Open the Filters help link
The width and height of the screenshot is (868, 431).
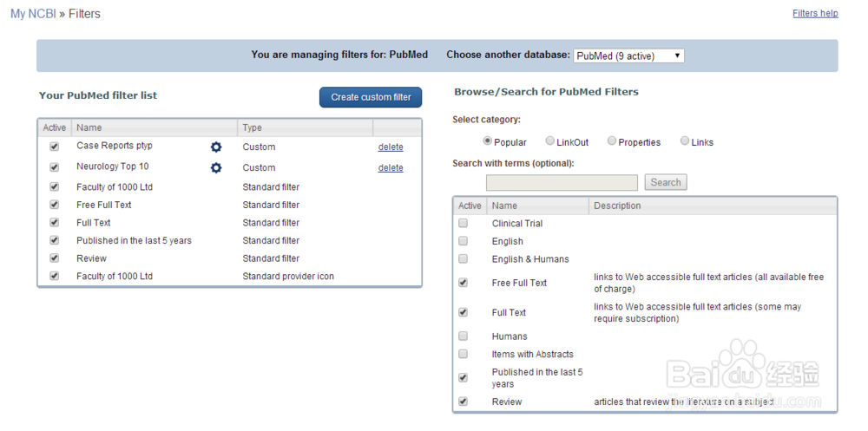[x=815, y=13]
